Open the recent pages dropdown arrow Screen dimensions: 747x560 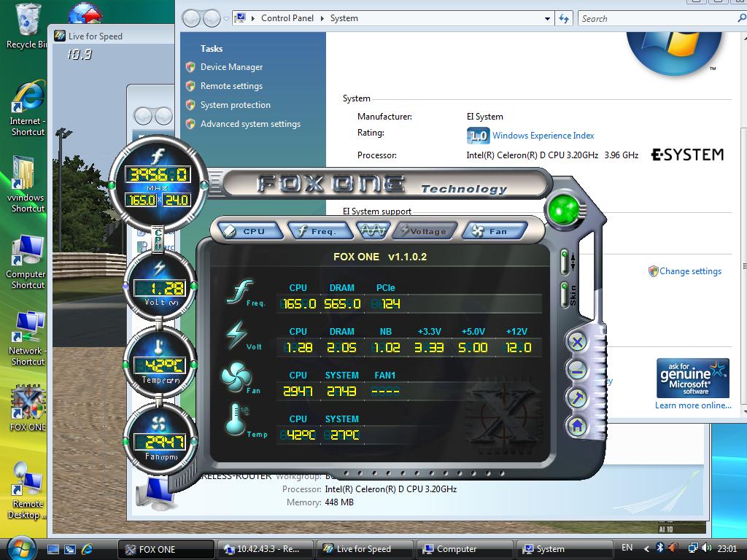coord(226,19)
